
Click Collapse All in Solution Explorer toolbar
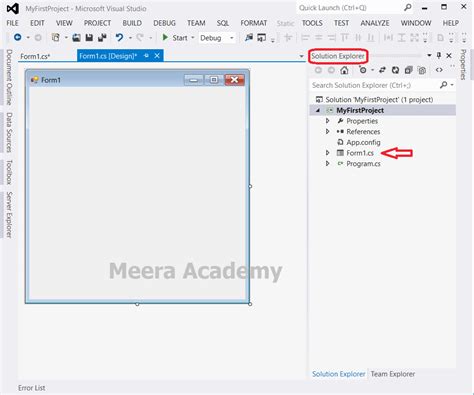click(x=409, y=70)
